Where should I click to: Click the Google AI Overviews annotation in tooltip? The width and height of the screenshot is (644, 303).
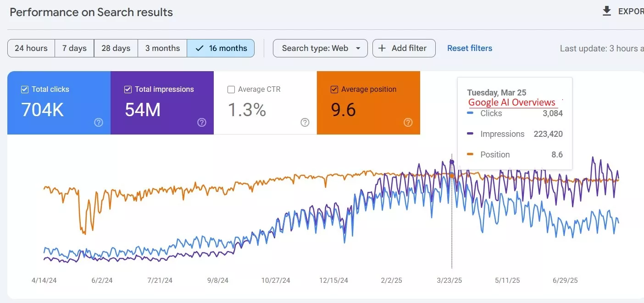[512, 102]
